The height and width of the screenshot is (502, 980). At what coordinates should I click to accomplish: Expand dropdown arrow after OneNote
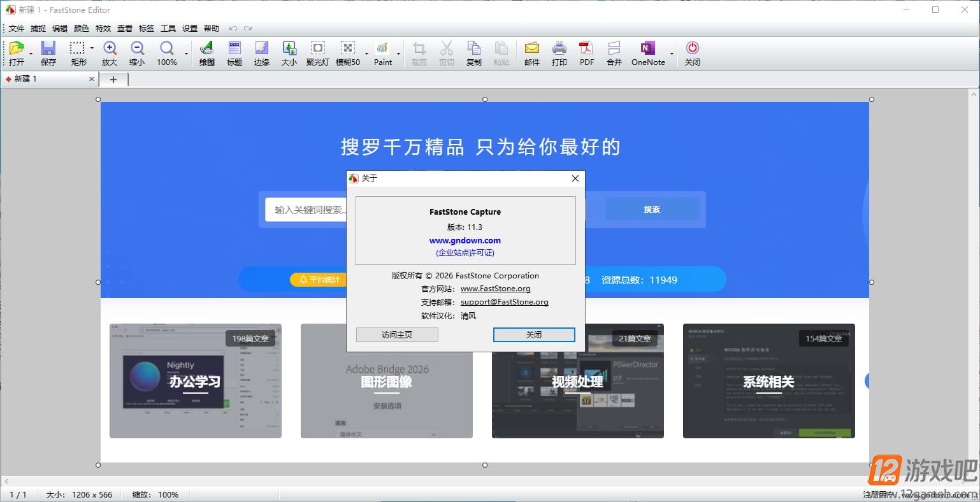click(x=672, y=54)
